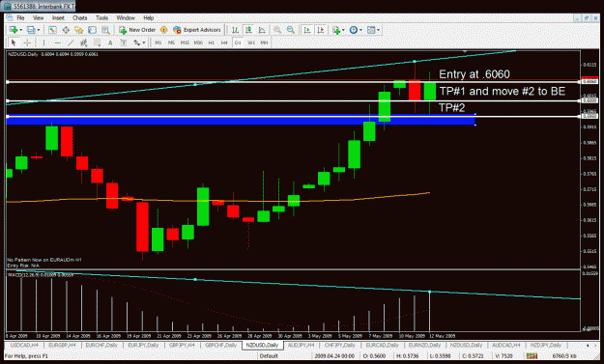Select the Equidistant Channel tool
The width and height of the screenshot is (604, 364).
click(83, 42)
